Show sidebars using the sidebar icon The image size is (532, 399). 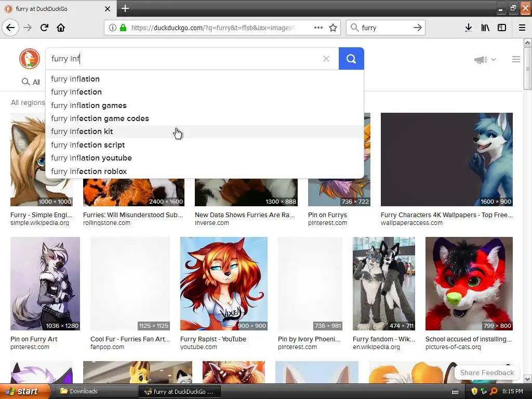[x=502, y=28]
